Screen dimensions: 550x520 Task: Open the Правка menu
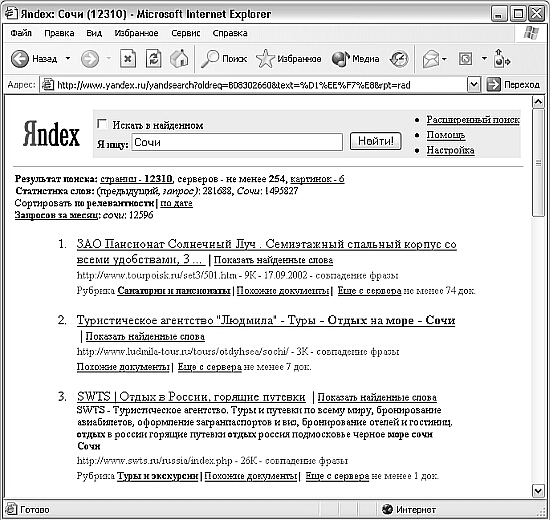[x=59, y=33]
